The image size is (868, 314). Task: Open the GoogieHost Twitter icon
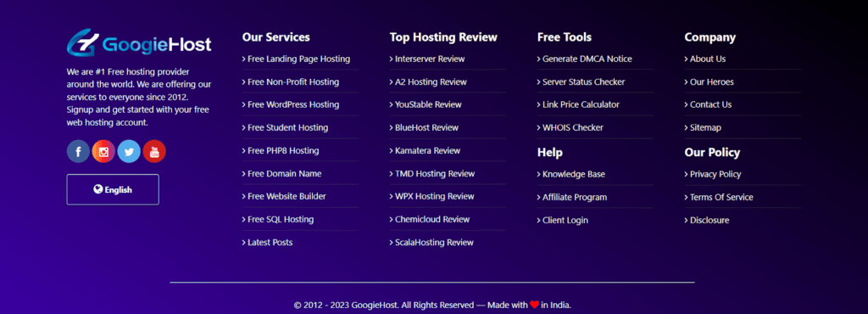tap(129, 151)
